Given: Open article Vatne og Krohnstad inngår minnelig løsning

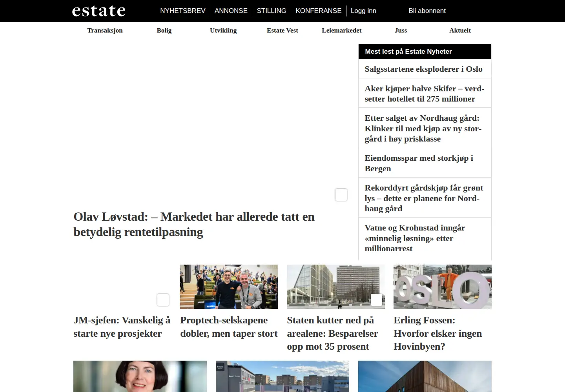Looking at the screenshot, I should click(x=415, y=238).
